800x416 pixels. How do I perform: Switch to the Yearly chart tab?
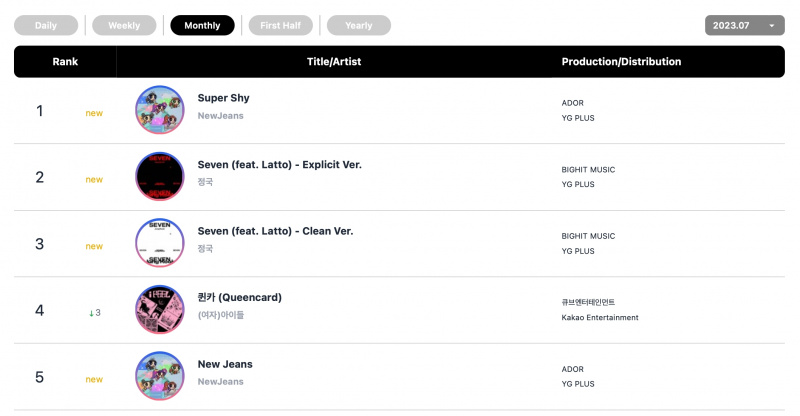point(359,26)
